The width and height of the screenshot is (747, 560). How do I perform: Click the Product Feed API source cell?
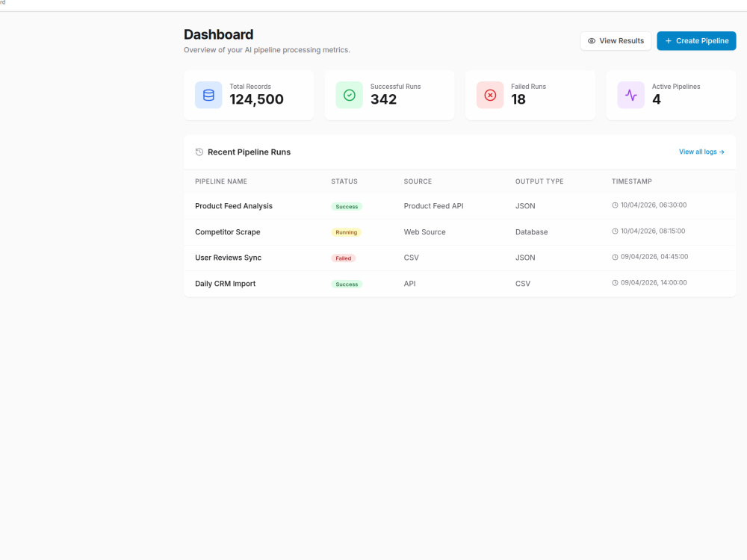[x=433, y=206]
